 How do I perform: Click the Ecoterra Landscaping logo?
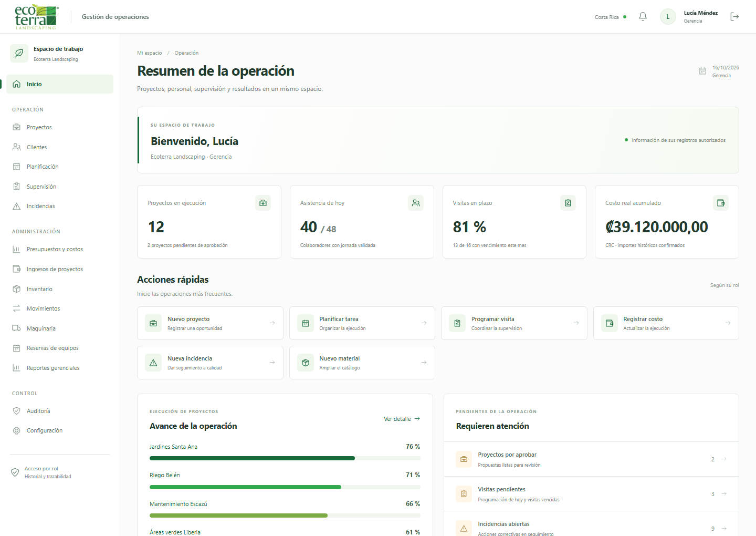pyautogui.click(x=37, y=17)
